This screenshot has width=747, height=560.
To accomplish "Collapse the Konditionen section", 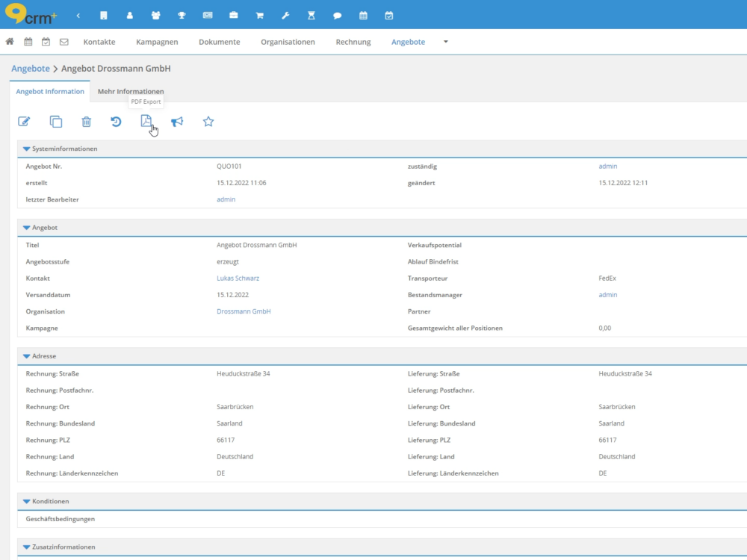I will tap(27, 502).
